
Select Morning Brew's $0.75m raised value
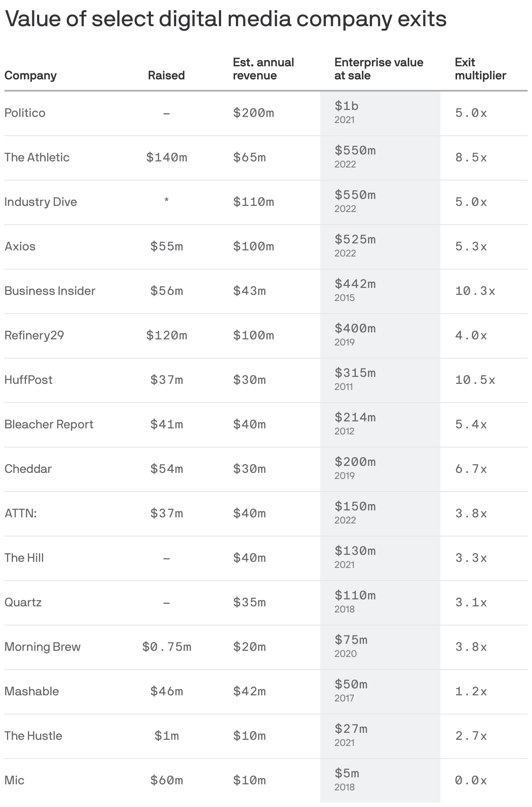click(167, 647)
